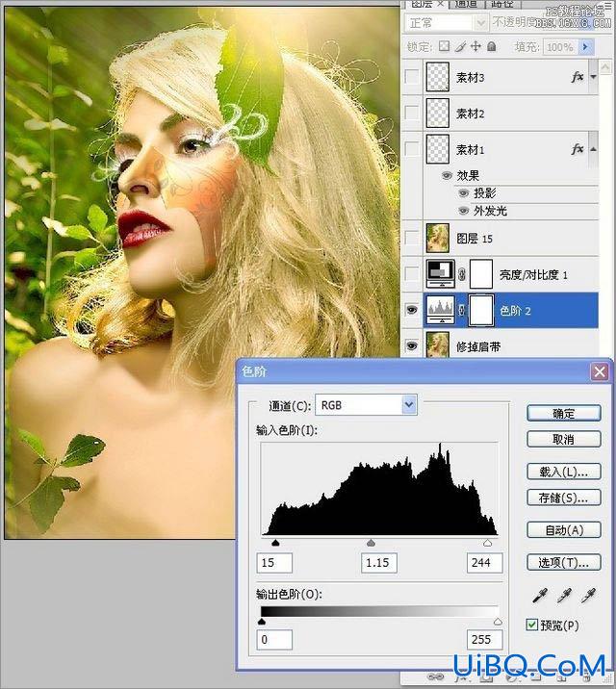Click the 自动(A) auto button
The width and height of the screenshot is (616, 689).
tap(564, 530)
